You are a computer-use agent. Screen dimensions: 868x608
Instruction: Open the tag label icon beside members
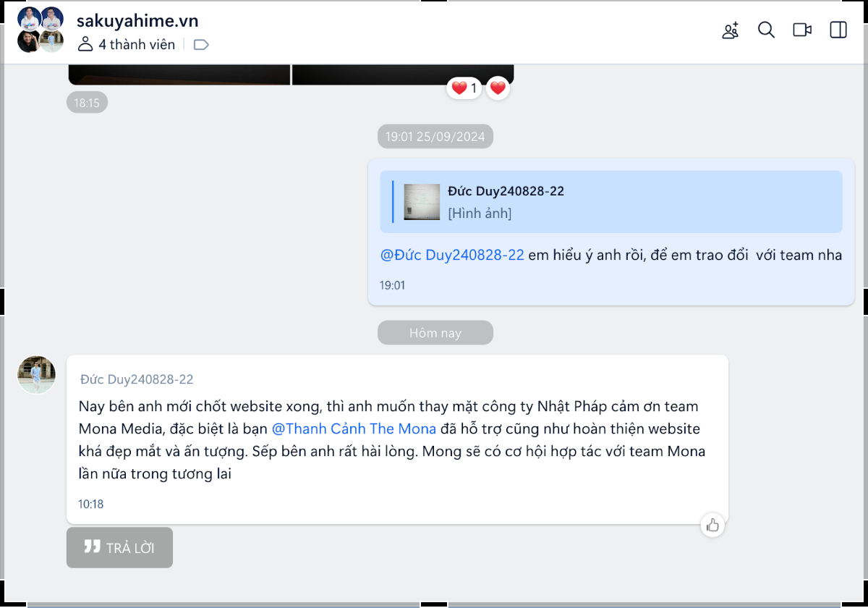click(201, 45)
